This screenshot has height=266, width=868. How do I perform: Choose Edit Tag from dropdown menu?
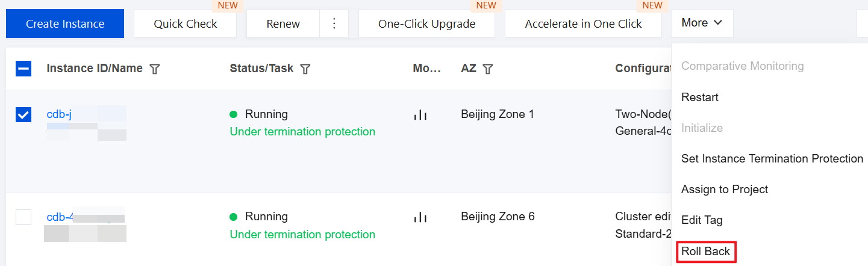coord(701,220)
